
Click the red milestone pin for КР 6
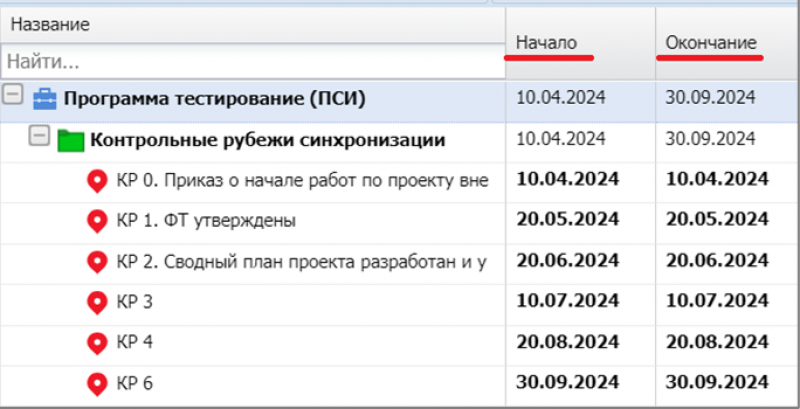97,383
